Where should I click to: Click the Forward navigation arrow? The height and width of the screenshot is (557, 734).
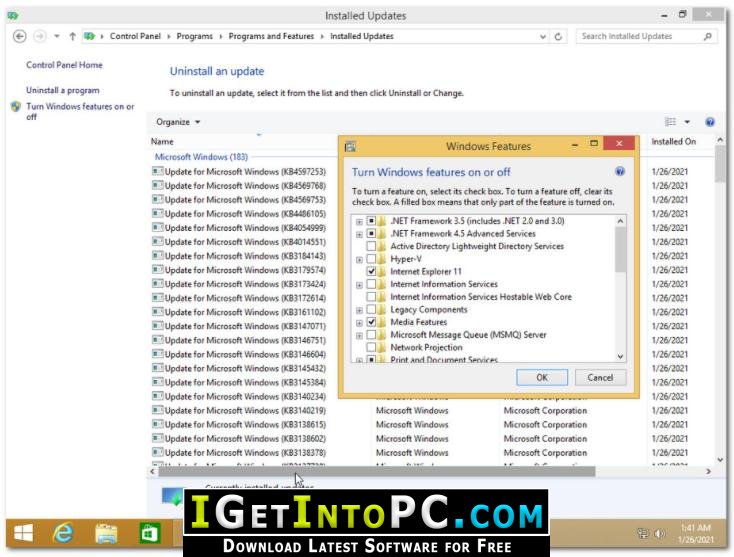tap(40, 36)
